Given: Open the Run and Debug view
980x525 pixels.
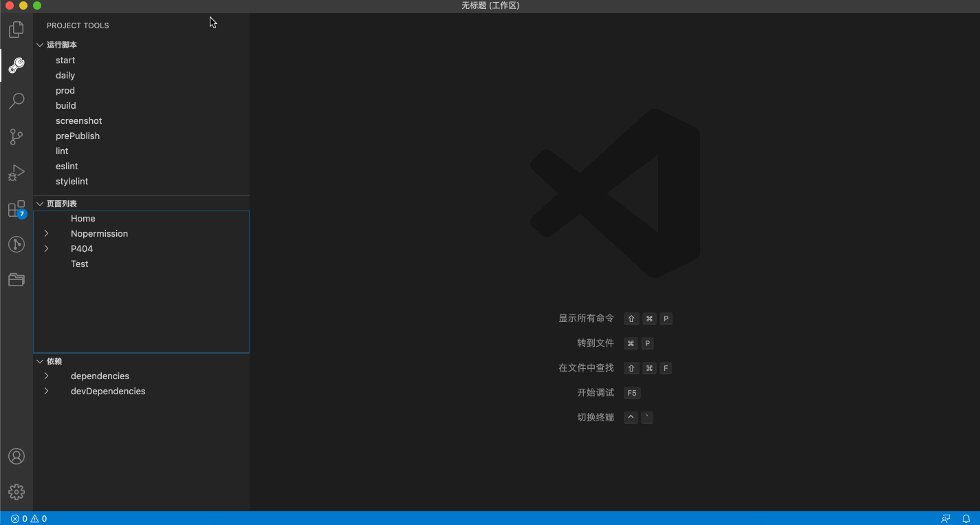Looking at the screenshot, I should (17, 173).
